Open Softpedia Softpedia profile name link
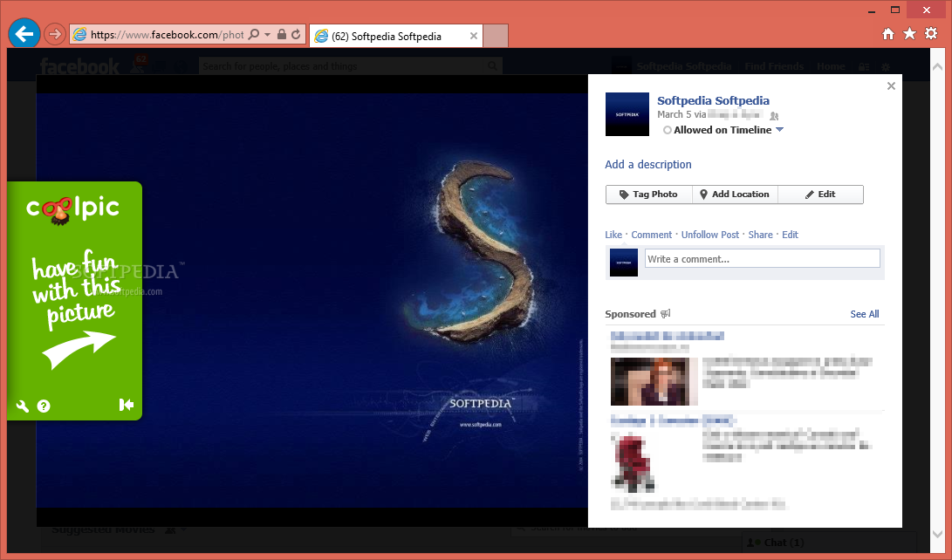 [x=713, y=100]
